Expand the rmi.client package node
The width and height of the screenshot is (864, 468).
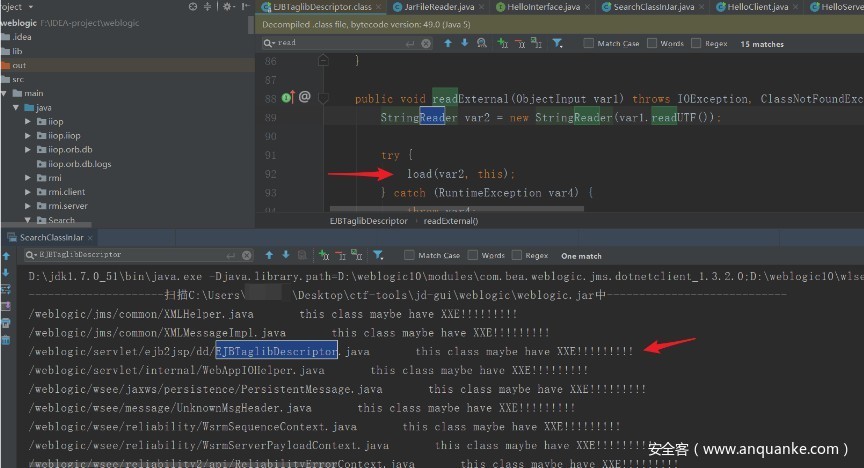(29, 192)
